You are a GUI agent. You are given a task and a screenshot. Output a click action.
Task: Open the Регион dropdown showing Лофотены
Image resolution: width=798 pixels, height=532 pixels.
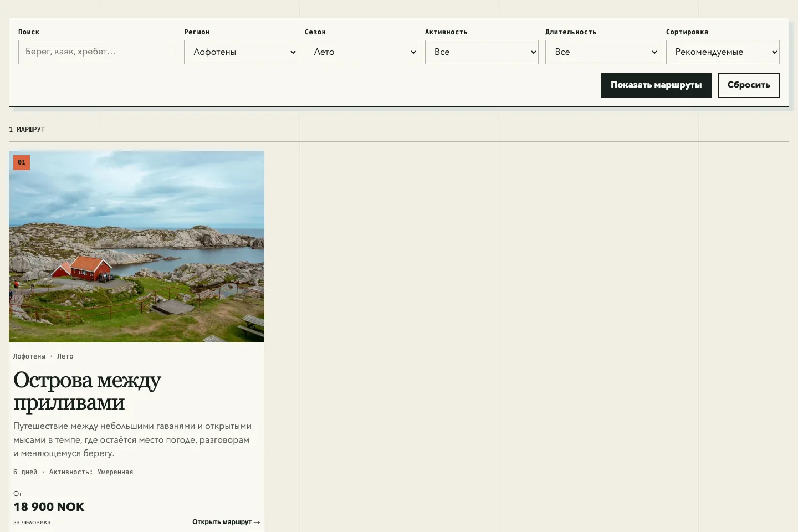[x=241, y=52]
